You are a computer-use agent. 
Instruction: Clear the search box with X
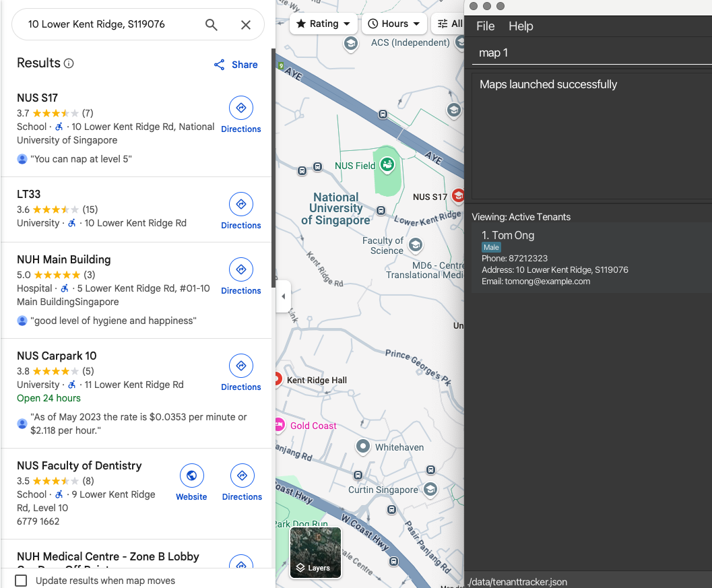pos(246,24)
